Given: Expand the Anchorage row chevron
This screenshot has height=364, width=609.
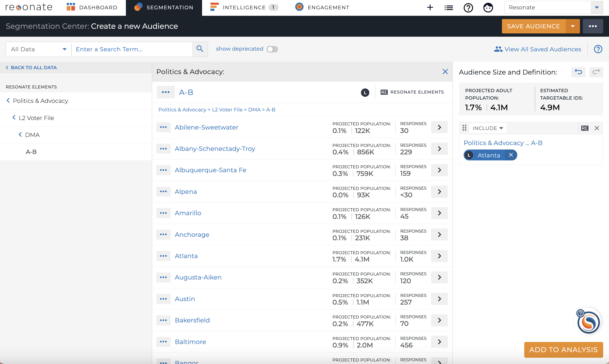Looking at the screenshot, I should (439, 234).
